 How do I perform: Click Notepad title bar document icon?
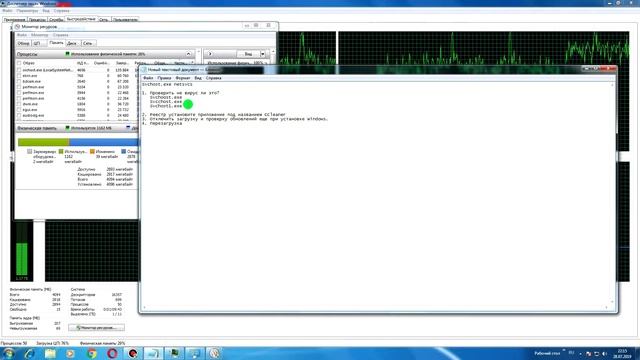point(144,70)
